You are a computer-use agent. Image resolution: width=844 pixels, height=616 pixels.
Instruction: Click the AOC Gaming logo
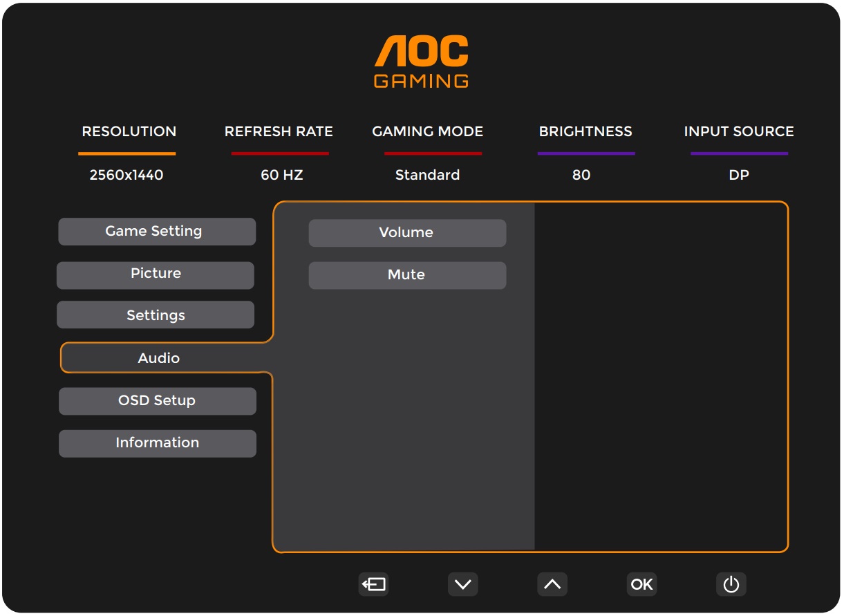(x=421, y=62)
